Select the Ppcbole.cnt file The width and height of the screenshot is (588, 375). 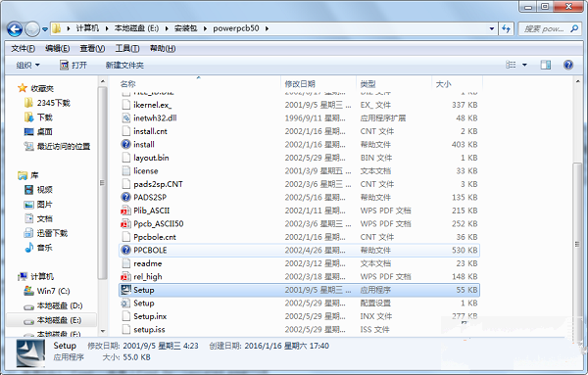(155, 237)
